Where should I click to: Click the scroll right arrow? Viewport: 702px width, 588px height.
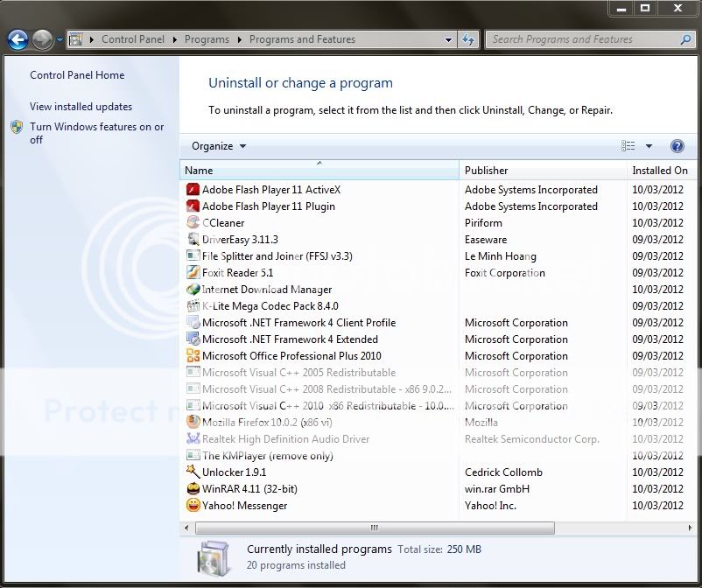(690, 528)
